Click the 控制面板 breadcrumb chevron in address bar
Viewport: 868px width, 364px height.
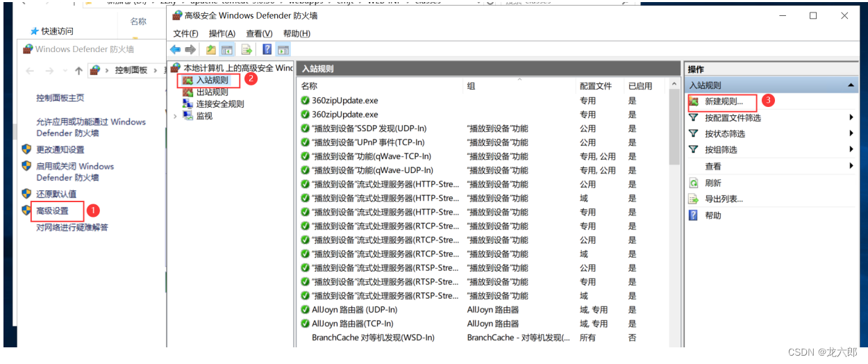[x=154, y=71]
